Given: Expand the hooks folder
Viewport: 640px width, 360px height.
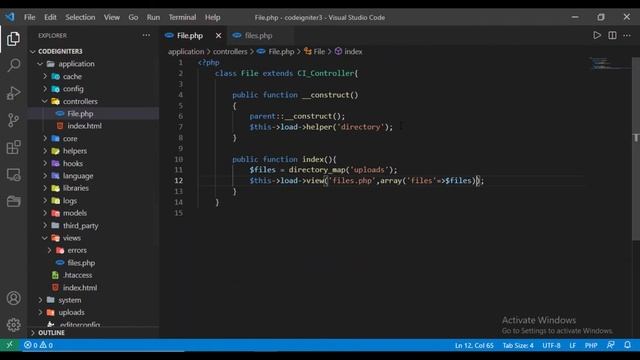Looking at the screenshot, I should pos(93,163).
